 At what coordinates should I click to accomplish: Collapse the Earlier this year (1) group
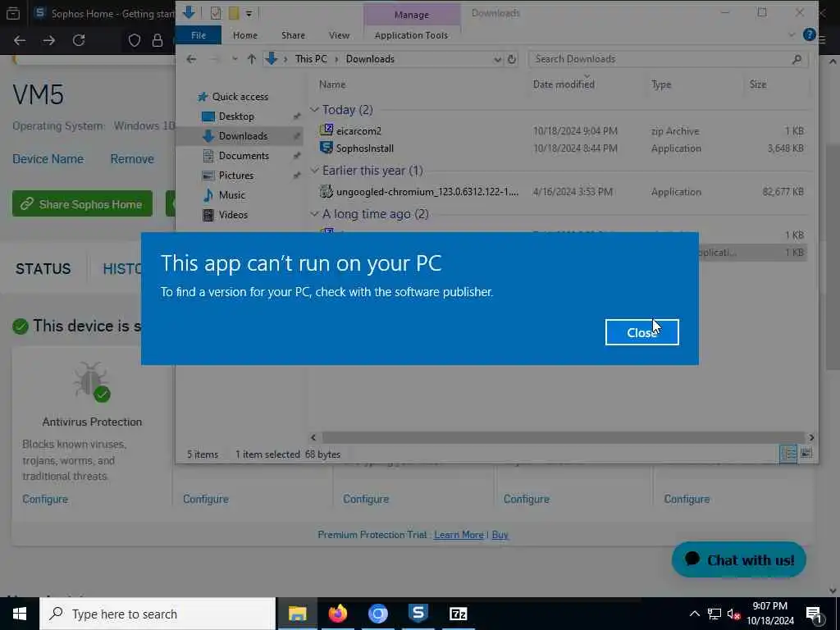[x=314, y=171]
